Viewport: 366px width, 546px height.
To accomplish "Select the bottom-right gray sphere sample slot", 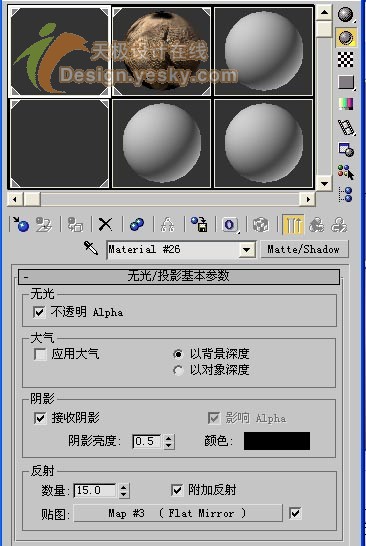I will [264, 143].
